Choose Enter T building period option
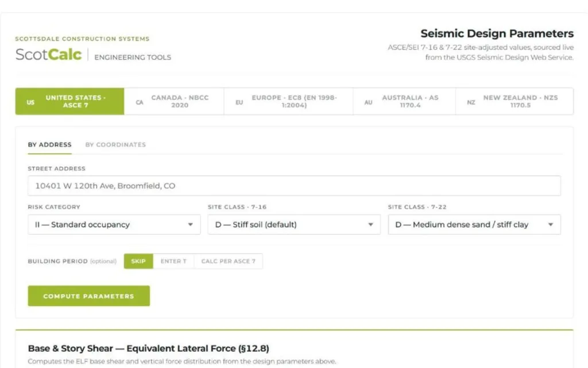This screenshot has height=368, width=588. [173, 261]
